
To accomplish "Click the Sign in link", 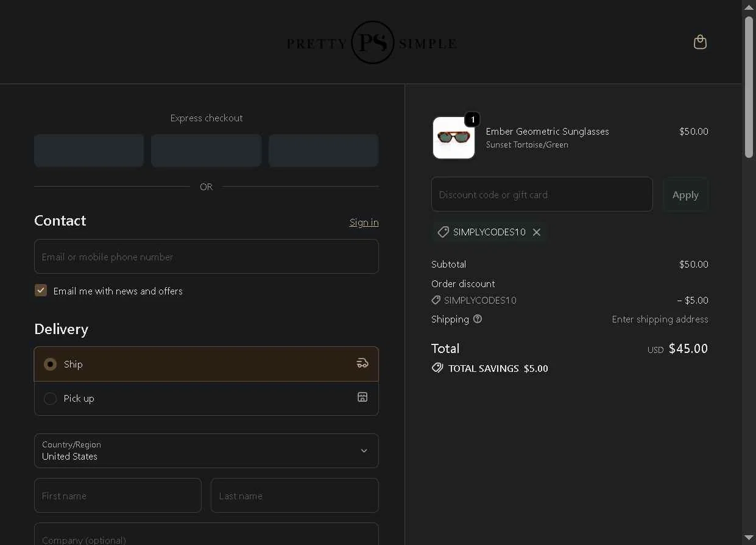I will [x=364, y=223].
